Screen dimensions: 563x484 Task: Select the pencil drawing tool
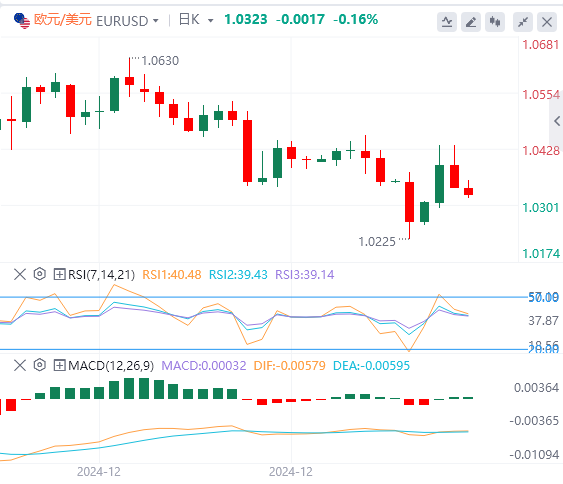click(471, 22)
